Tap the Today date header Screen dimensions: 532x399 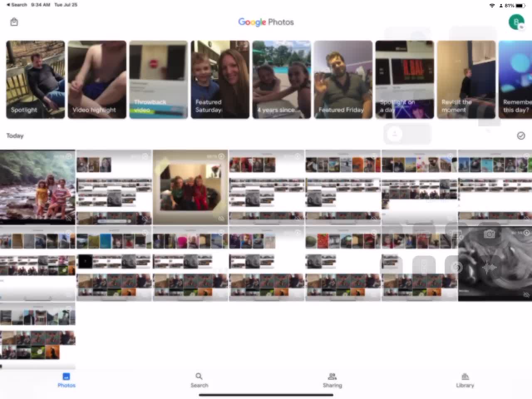pos(15,135)
